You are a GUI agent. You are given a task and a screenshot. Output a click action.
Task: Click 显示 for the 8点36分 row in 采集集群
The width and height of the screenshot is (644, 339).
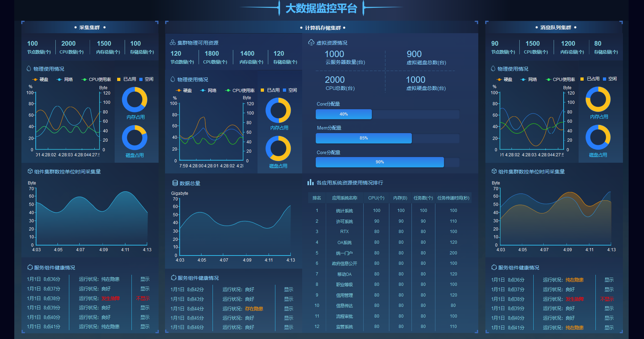click(x=145, y=279)
